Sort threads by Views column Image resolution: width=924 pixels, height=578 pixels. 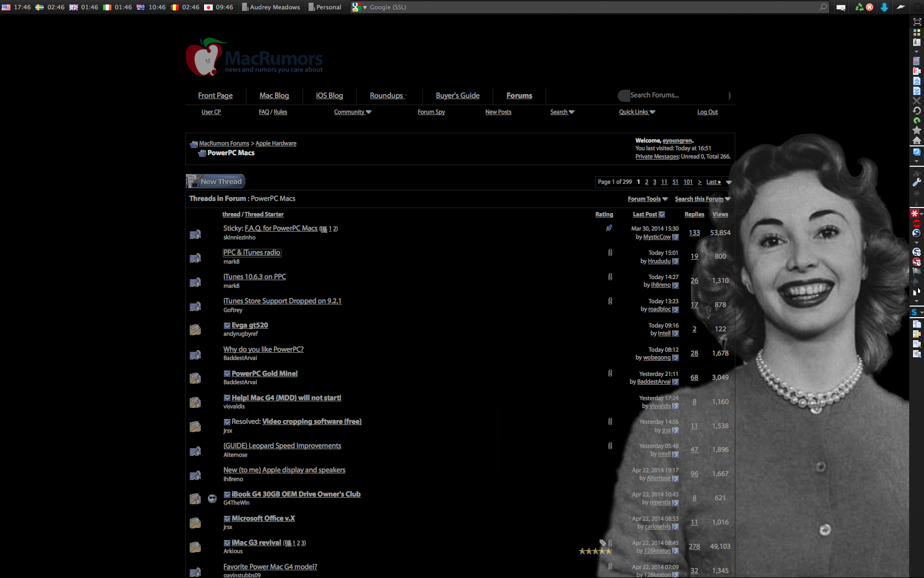pos(720,214)
